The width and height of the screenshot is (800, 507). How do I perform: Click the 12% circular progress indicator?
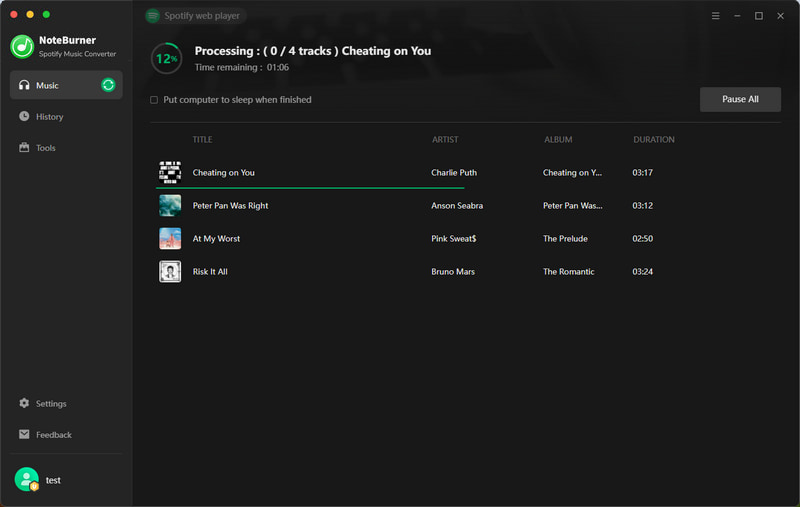click(167, 58)
